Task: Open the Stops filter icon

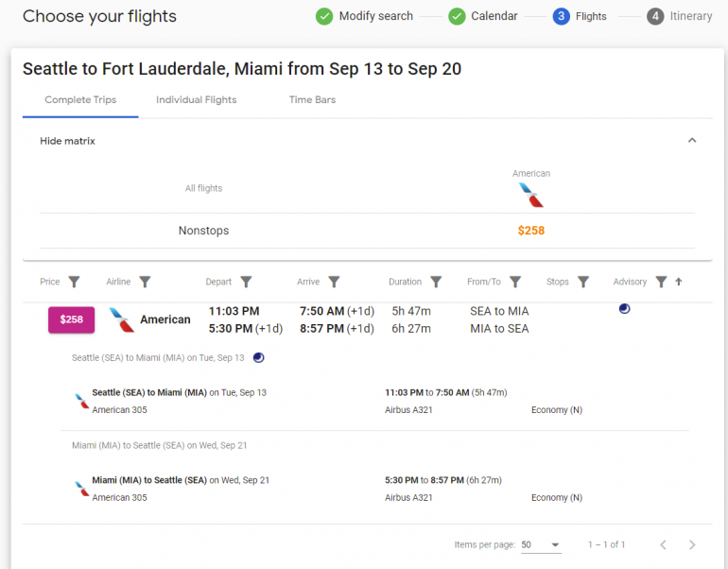Action: pyautogui.click(x=583, y=282)
